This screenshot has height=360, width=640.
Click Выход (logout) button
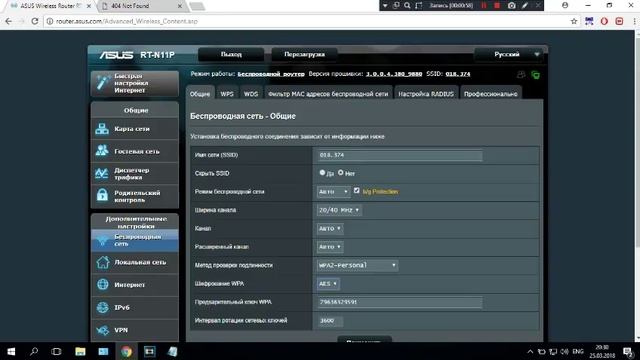pyautogui.click(x=231, y=54)
